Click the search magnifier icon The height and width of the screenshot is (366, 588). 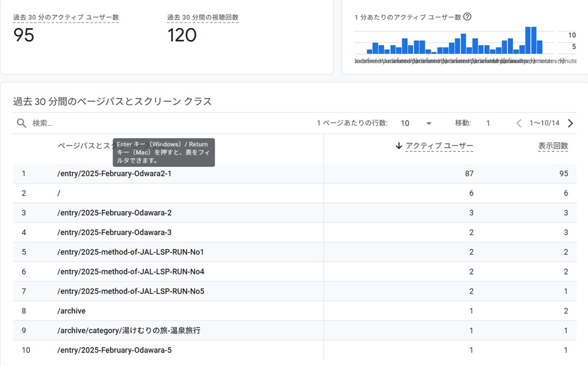[21, 123]
